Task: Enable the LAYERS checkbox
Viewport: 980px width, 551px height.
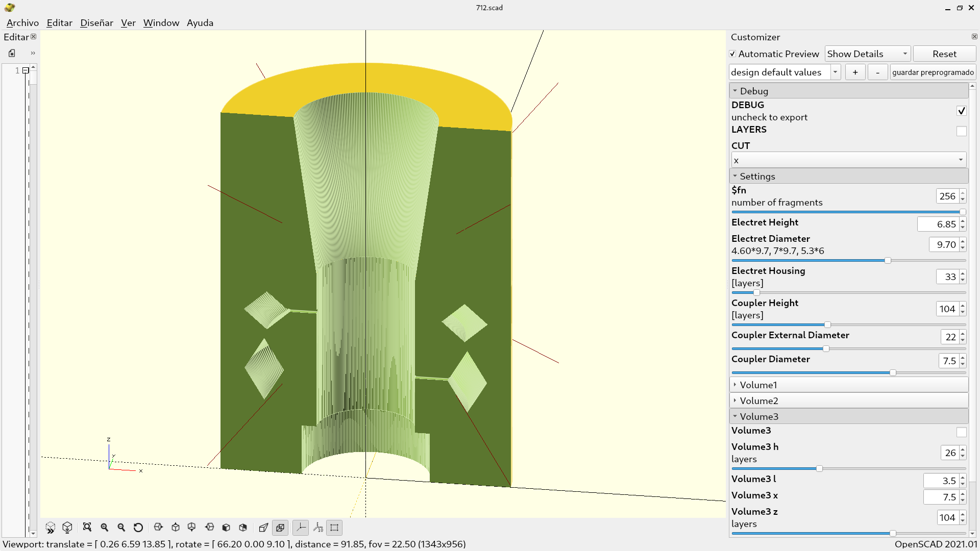Action: [962, 131]
